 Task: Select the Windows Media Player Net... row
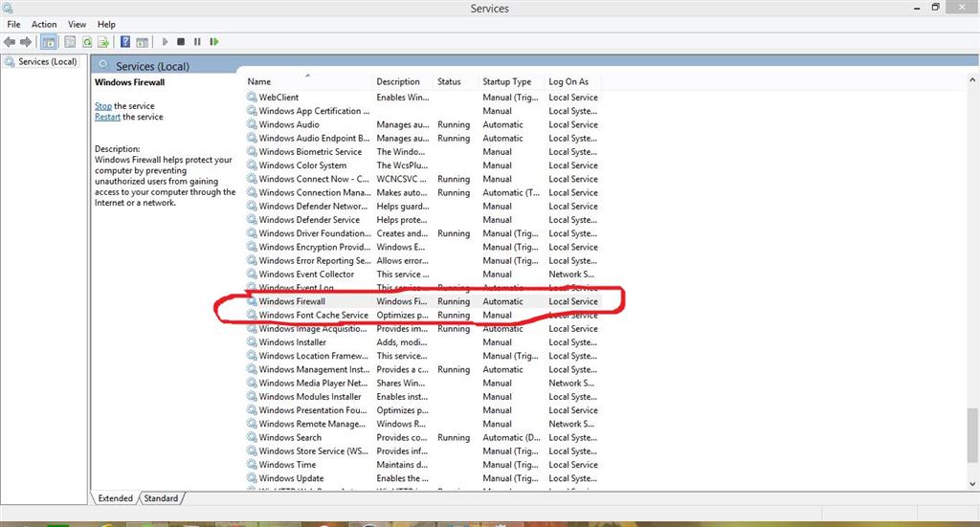[422, 384]
